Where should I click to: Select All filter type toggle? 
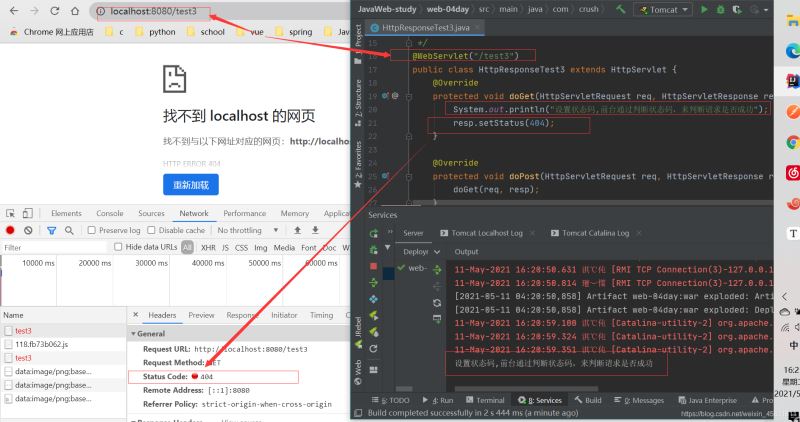(x=187, y=247)
